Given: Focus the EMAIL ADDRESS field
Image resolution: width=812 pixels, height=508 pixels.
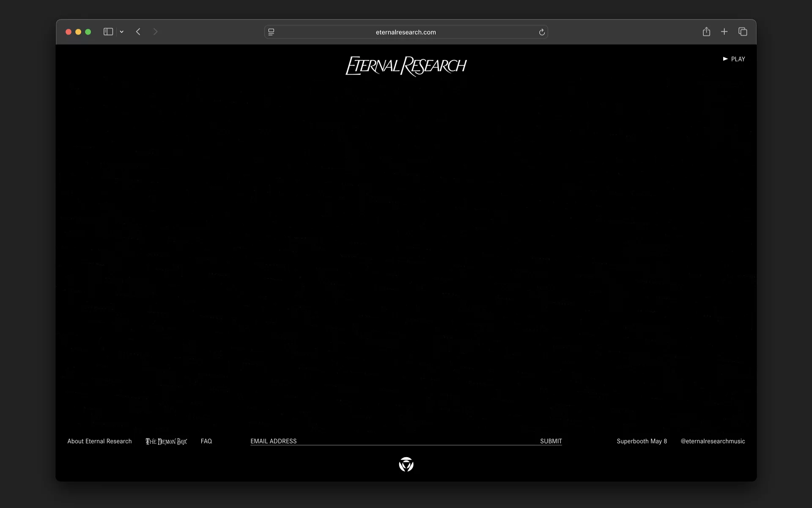Looking at the screenshot, I should 389,441.
